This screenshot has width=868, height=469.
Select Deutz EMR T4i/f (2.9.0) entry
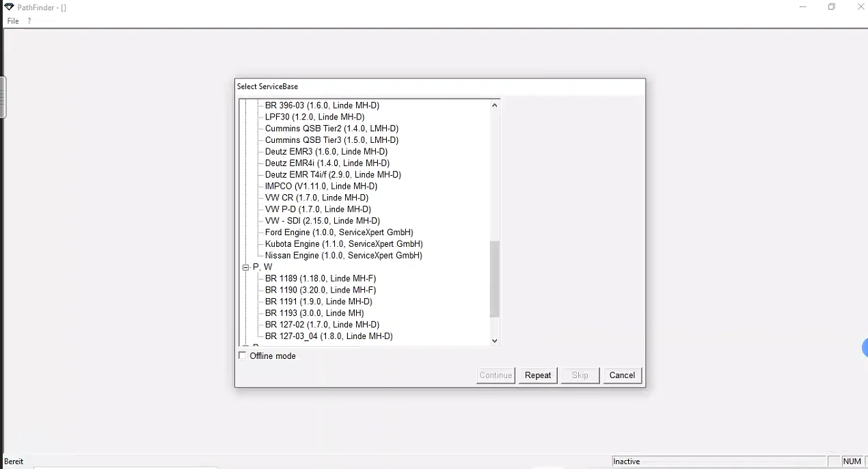click(333, 175)
